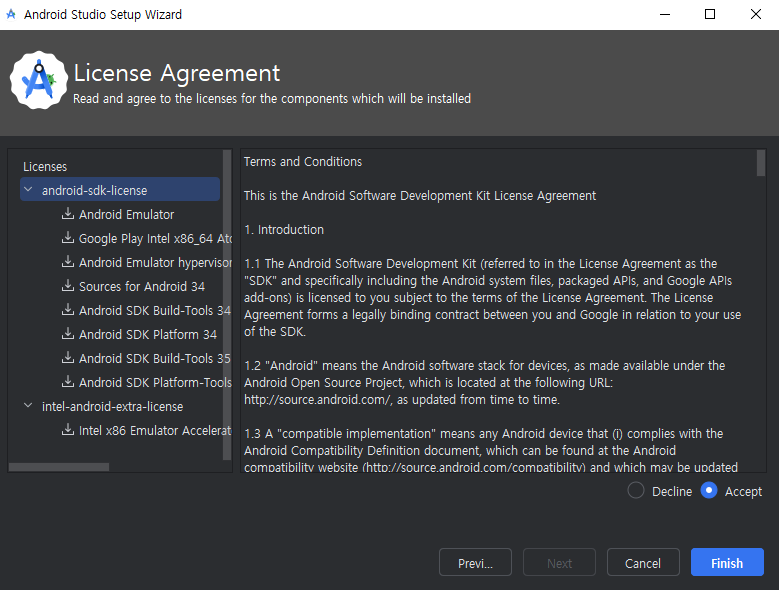Viewport: 779px width, 590px height.
Task: Click the Android Studio title bar icon
Action: [x=11, y=14]
